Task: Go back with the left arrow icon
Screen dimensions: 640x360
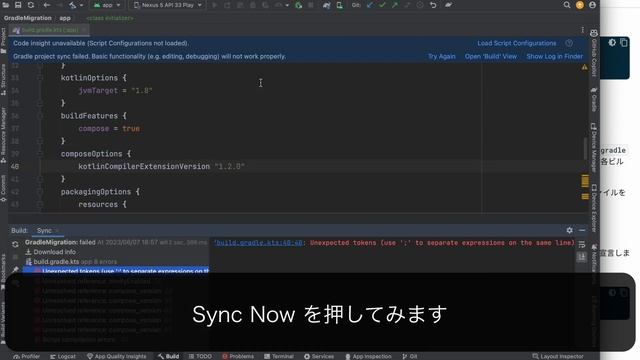Action: (x=47, y=5)
